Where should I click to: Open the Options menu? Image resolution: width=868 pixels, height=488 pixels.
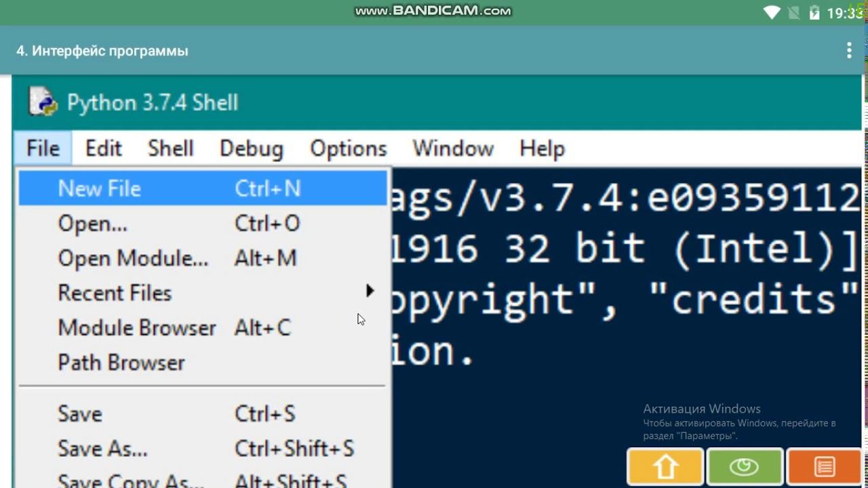pos(348,148)
